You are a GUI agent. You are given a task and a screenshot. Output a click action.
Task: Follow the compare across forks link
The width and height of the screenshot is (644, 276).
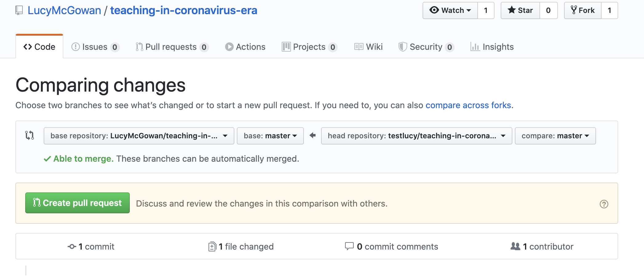point(468,105)
